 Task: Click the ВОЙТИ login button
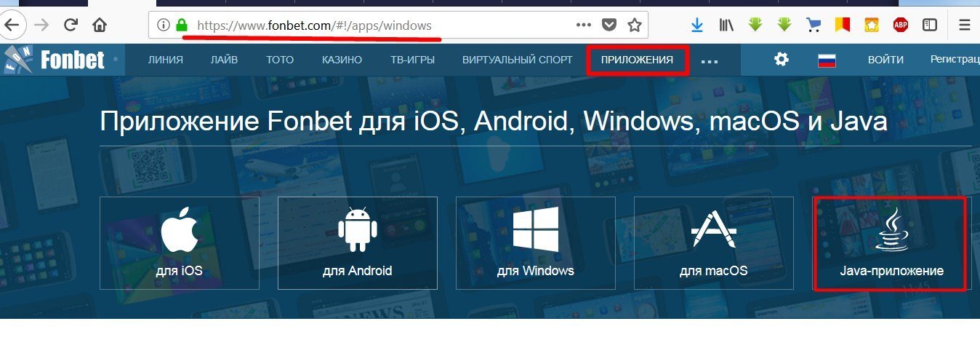(885, 60)
